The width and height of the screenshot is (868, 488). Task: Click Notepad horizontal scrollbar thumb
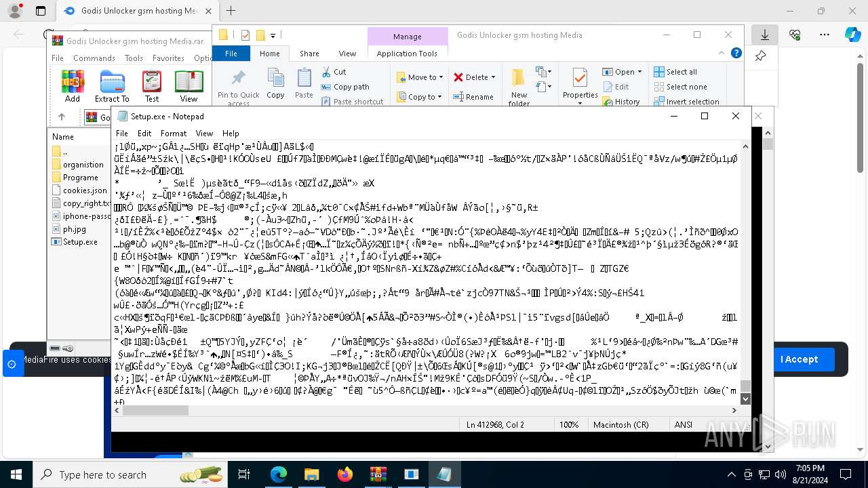point(155,410)
